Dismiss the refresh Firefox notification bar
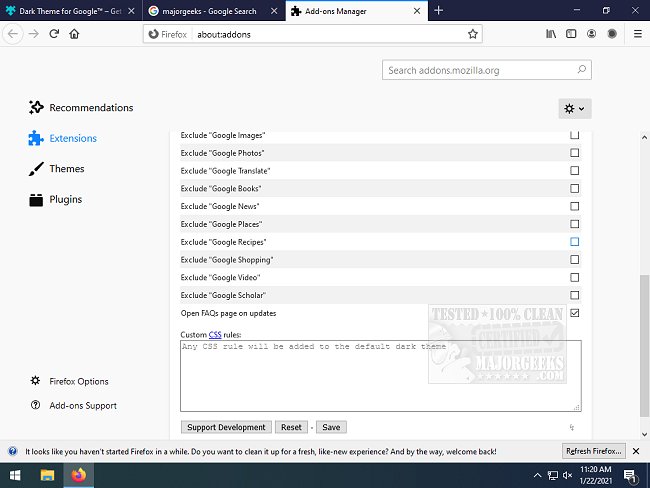The height and width of the screenshot is (488, 650). click(x=636, y=451)
